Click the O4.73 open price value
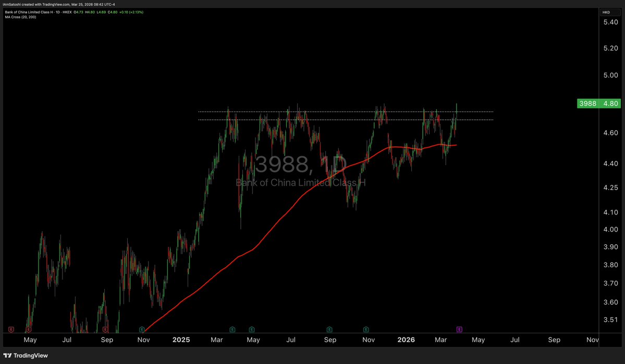This screenshot has height=364, width=625. click(x=79, y=12)
